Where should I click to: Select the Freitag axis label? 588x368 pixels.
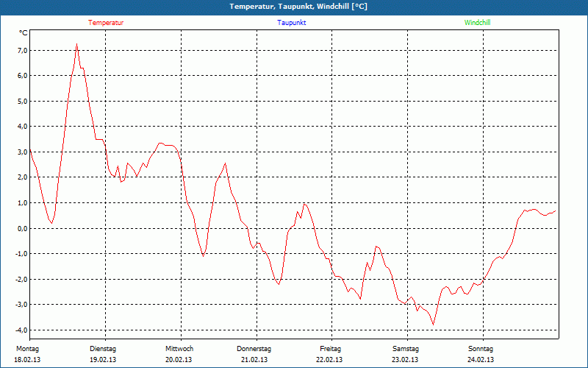(330, 349)
